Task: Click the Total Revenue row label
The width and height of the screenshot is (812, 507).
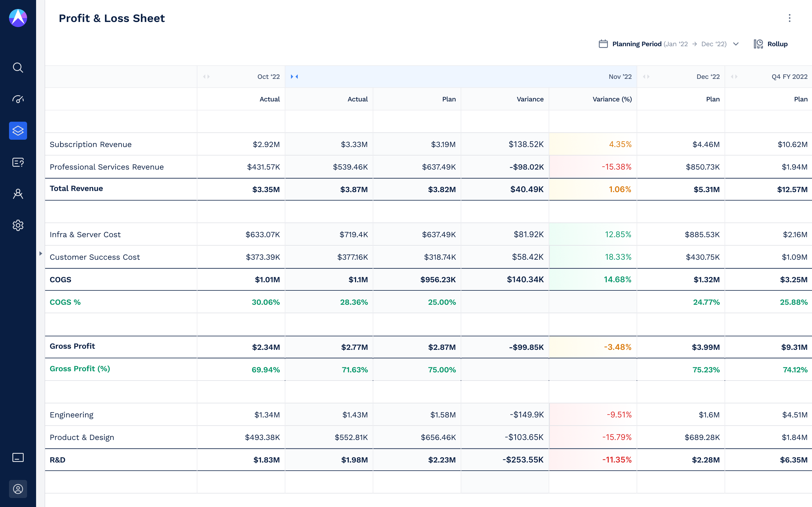Action: 76,188
